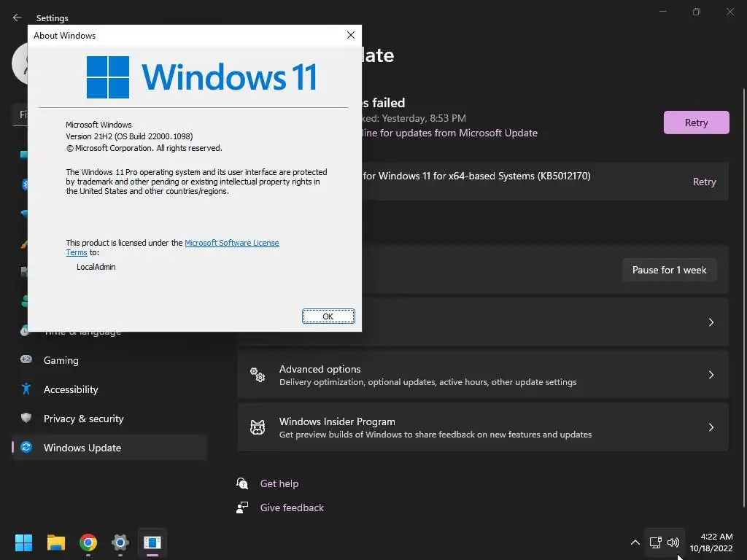Open File Explorer from the taskbar
Viewport: 747px width, 560px height.
pyautogui.click(x=55, y=542)
